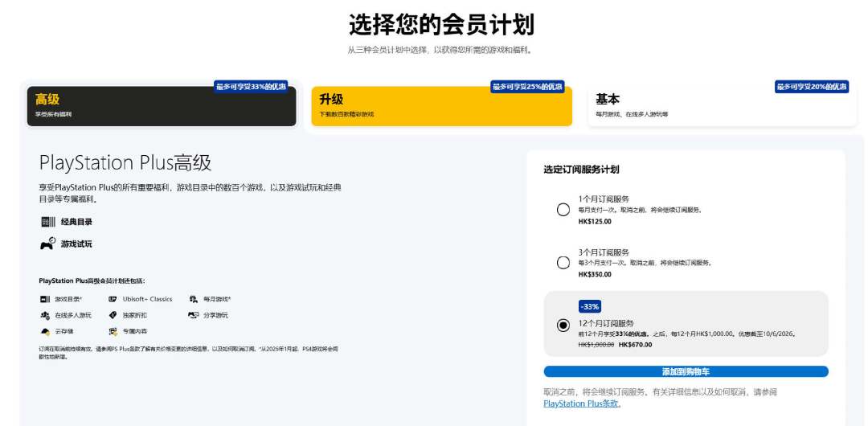The height and width of the screenshot is (426, 868).
Task: Click the 在线多人游玩 label text
Action: (x=73, y=315)
